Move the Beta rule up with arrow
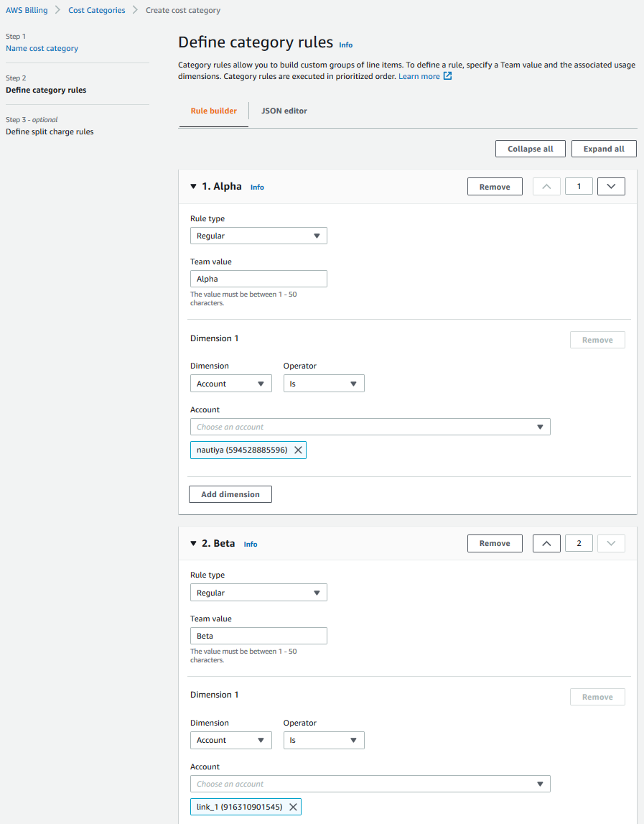The image size is (644, 824). (x=546, y=544)
